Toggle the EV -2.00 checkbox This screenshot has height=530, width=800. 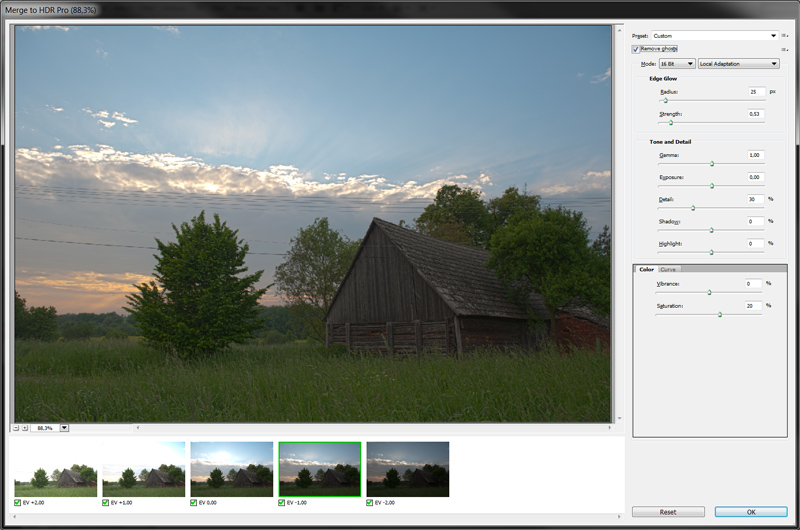click(x=370, y=502)
